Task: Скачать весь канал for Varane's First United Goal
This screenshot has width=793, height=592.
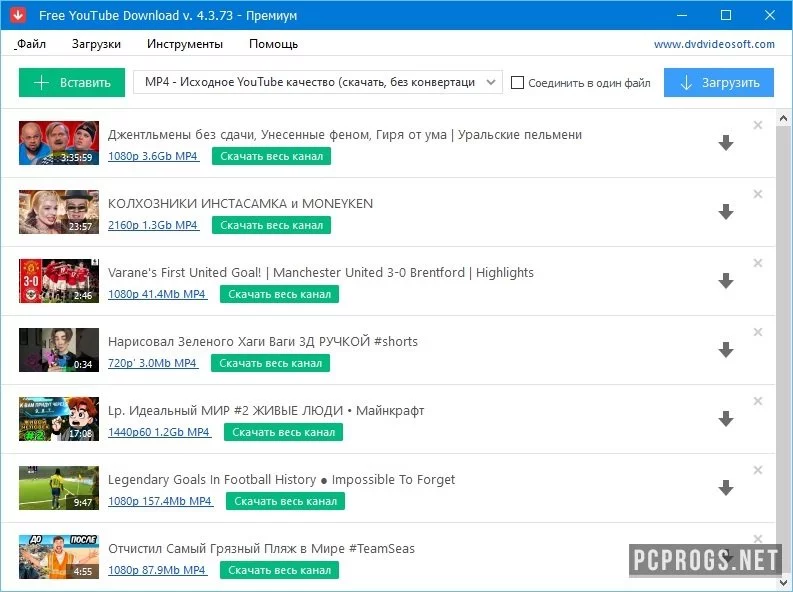Action: 279,294
